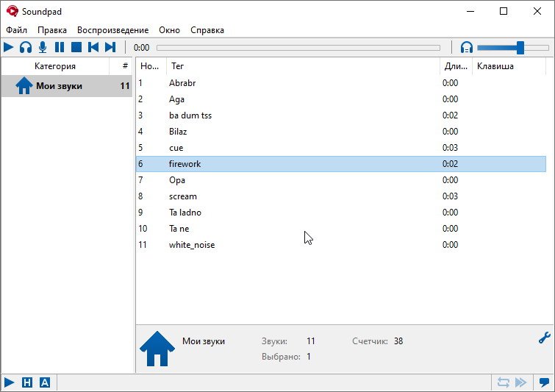Select the Мои звуки category

(x=67, y=86)
